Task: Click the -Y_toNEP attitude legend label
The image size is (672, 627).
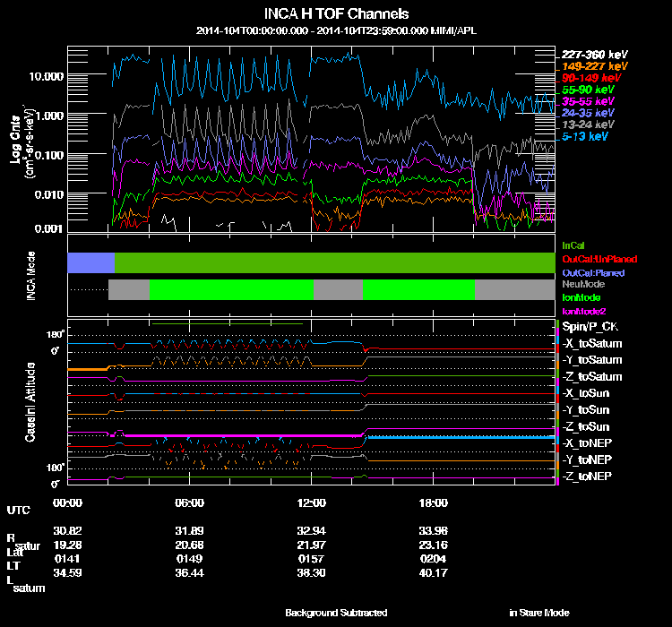Action: pos(587,460)
